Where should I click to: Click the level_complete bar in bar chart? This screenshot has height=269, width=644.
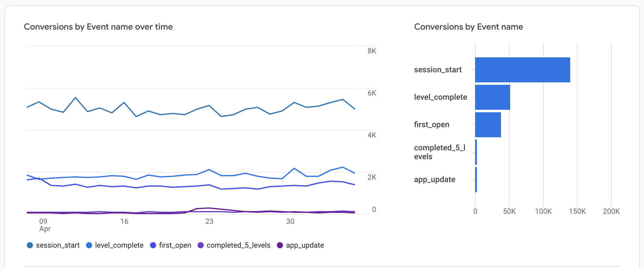[492, 97]
